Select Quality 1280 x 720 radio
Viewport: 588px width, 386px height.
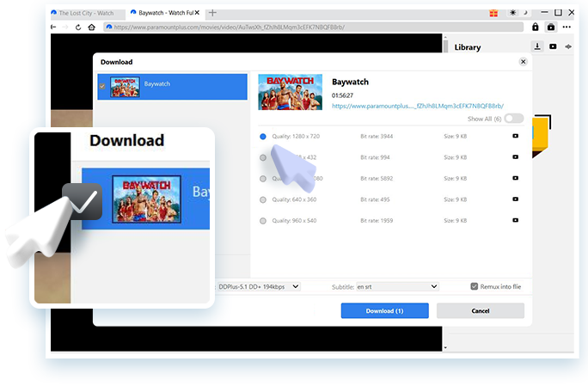263,137
